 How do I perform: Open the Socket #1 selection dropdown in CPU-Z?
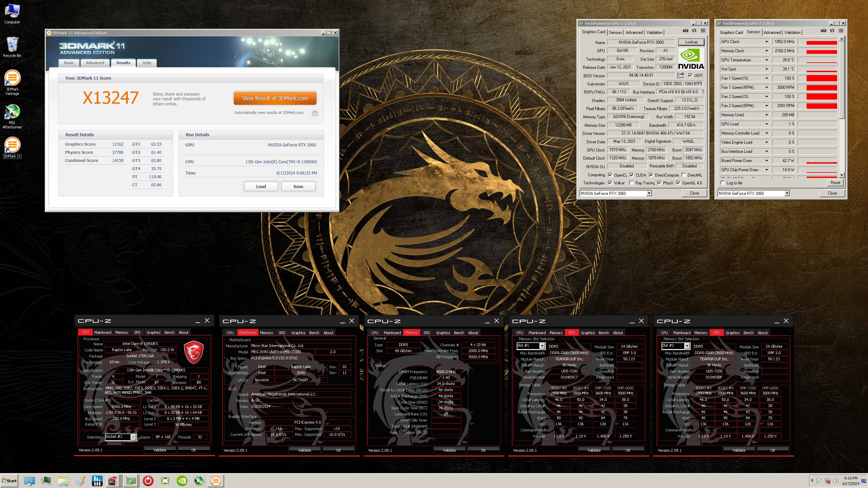pos(134,437)
